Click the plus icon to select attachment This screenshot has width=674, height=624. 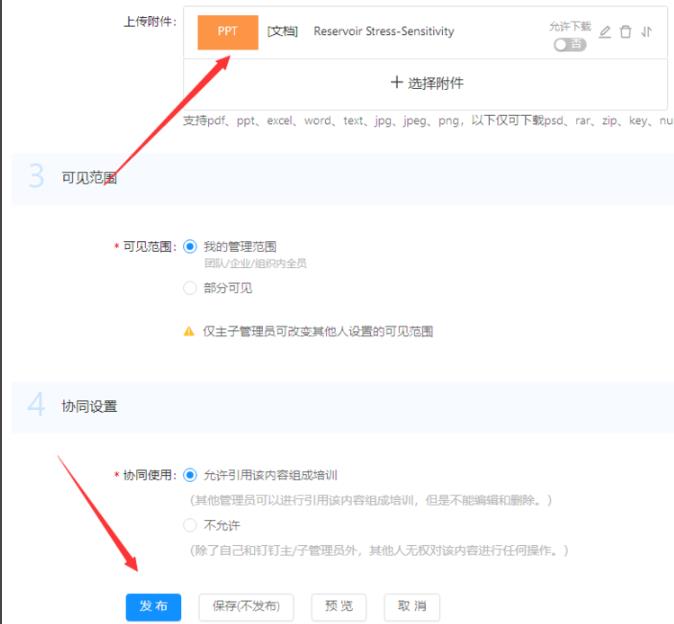(x=397, y=83)
